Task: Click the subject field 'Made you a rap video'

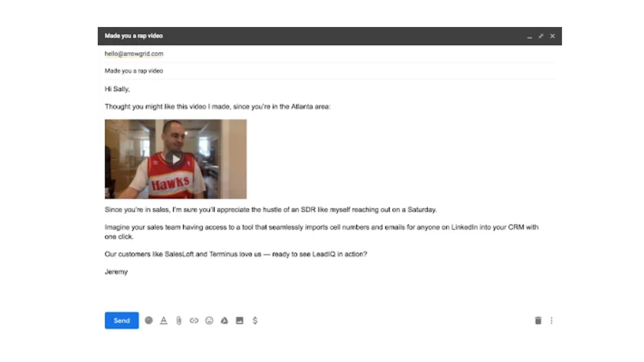Action: click(330, 71)
